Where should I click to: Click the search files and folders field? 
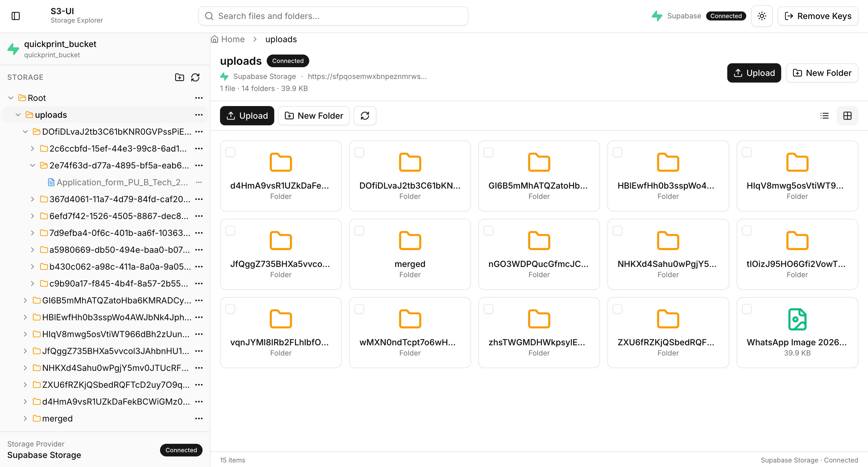click(333, 16)
